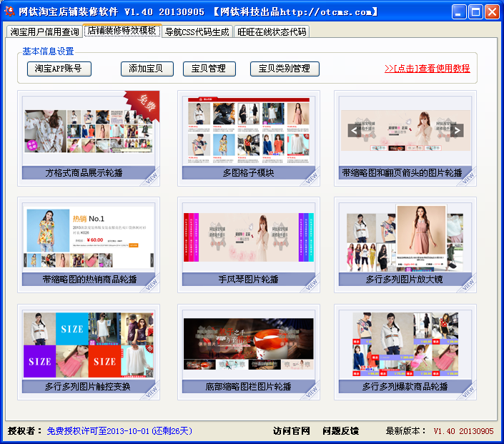The image size is (504, 444).
Task: Click VIEW corner badge on 多行多列爆款商品轮播
Action: coord(468,388)
